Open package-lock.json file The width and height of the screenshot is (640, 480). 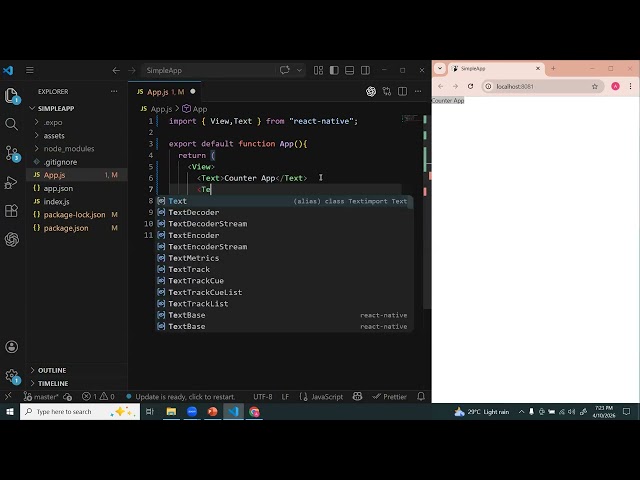coord(77,215)
